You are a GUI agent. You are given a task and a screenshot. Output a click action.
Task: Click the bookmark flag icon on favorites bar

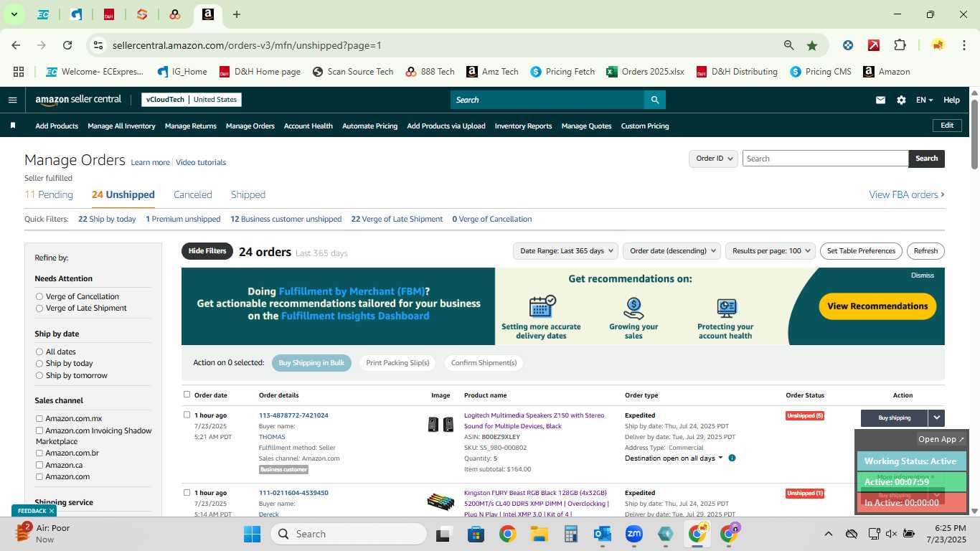(13, 126)
